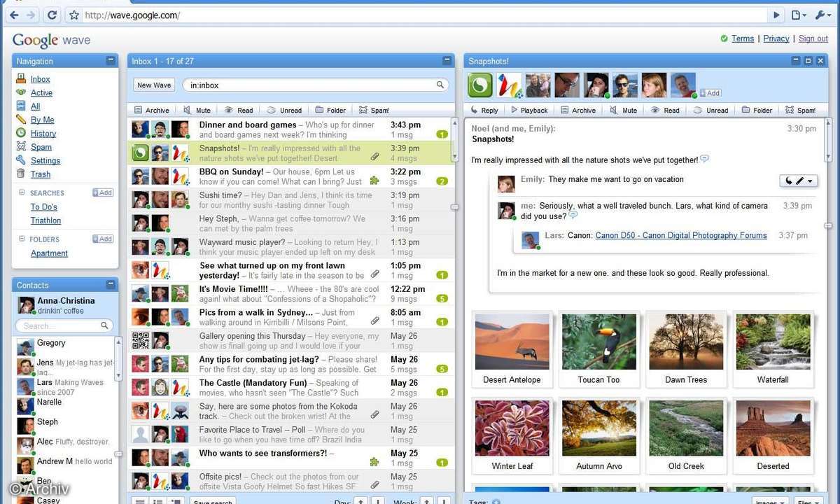Viewport: 840px width, 504px height.
Task: Click the New Wave button
Action: pos(154,85)
